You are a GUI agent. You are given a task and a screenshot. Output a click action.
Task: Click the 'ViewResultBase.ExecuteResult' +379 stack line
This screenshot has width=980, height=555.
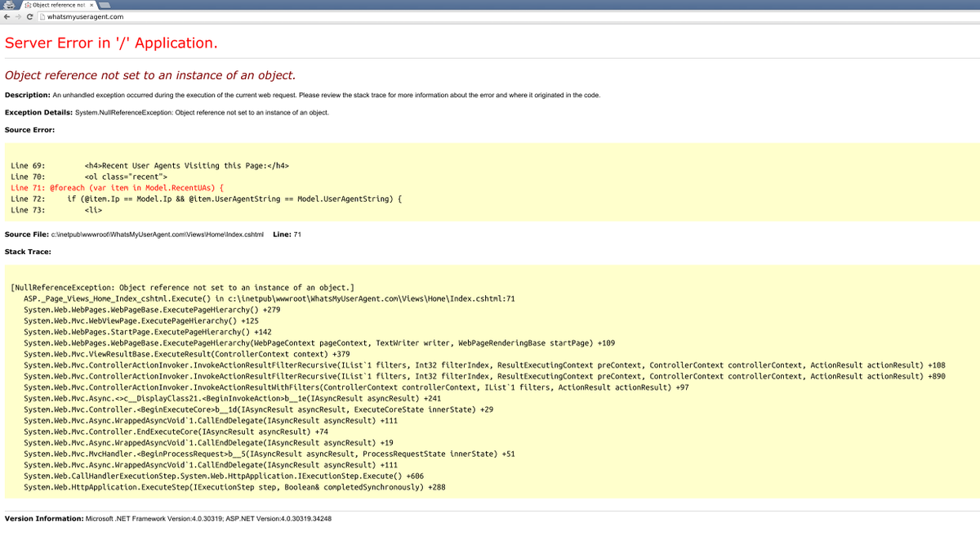click(x=187, y=354)
